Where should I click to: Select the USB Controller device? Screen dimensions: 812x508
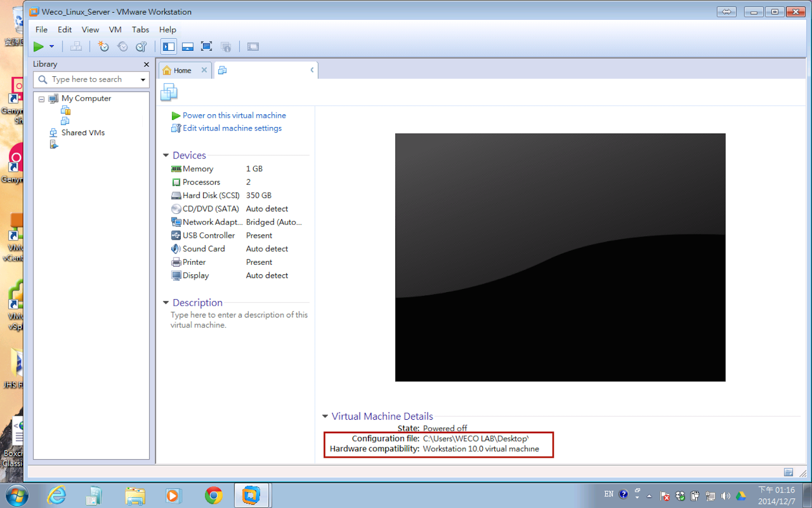[x=236, y=235]
